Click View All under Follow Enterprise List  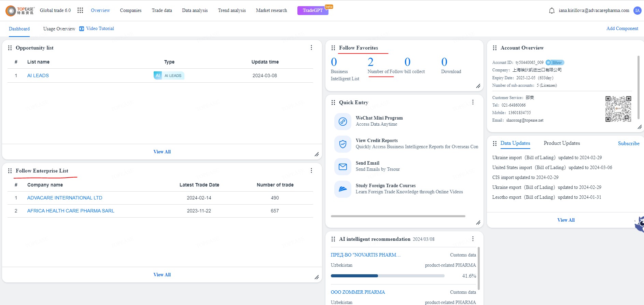click(162, 275)
